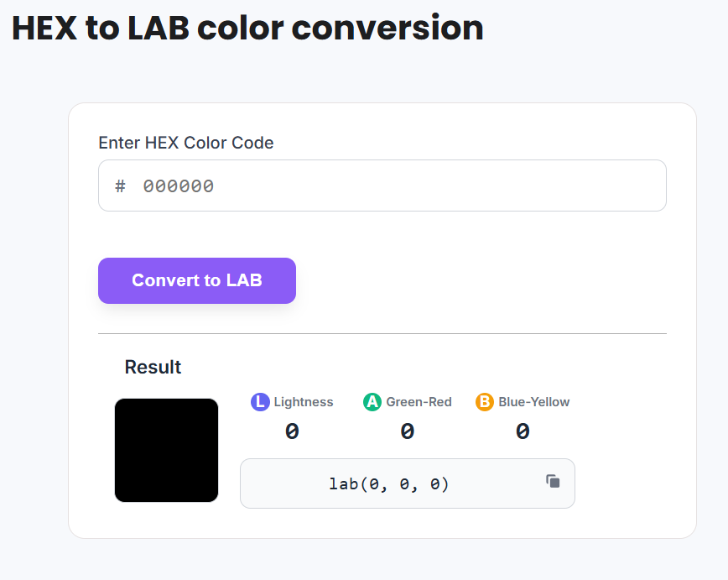Screen dimensions: 728x580
Task: Click the Enter HEX Color Code label
Action: coord(185,143)
